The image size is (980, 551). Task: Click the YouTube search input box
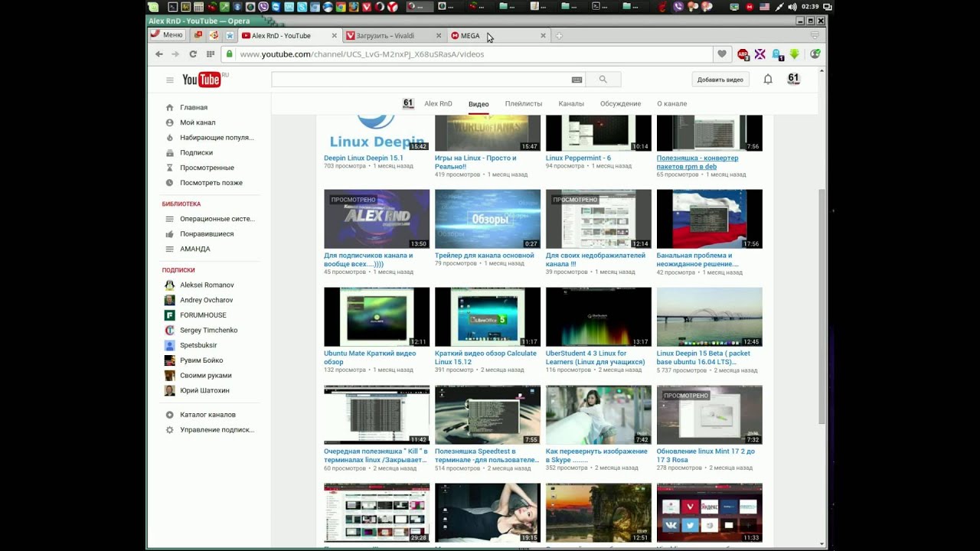[420, 80]
